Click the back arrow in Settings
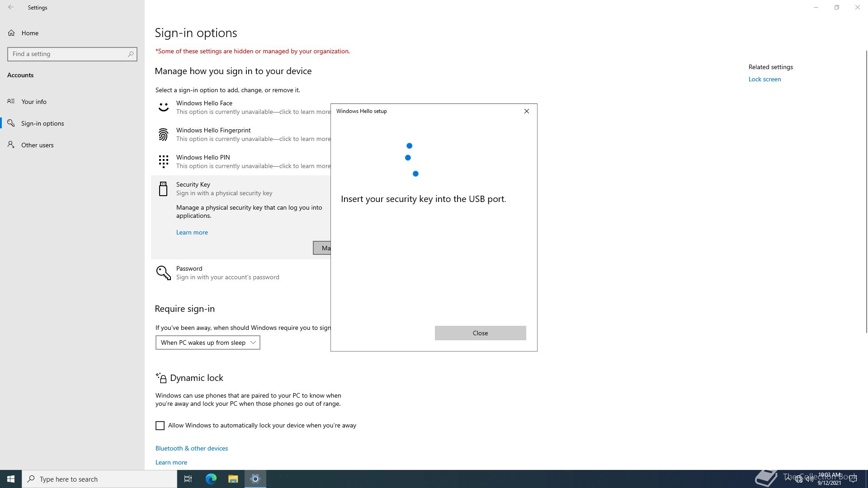The image size is (868, 488). 11,7
